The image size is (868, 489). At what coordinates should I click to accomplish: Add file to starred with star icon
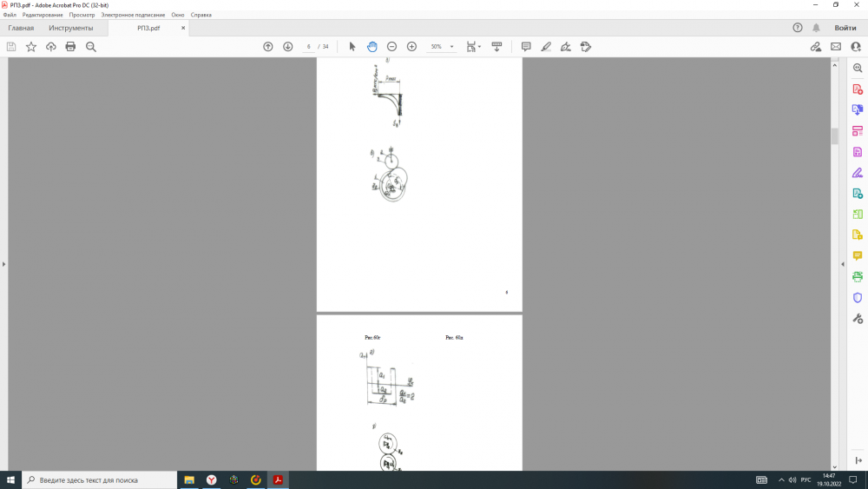click(31, 47)
